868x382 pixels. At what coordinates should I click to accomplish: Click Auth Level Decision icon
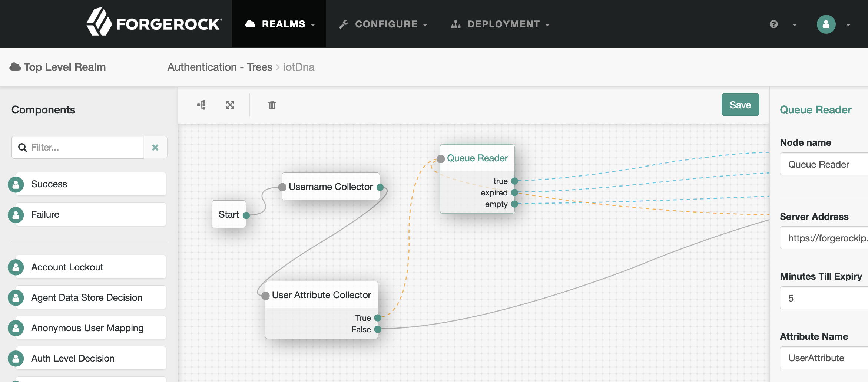(x=16, y=359)
